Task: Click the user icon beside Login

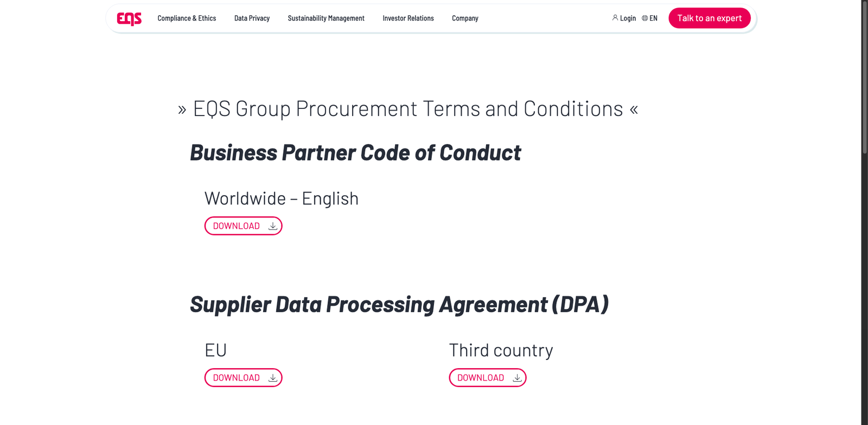Action: 615,18
